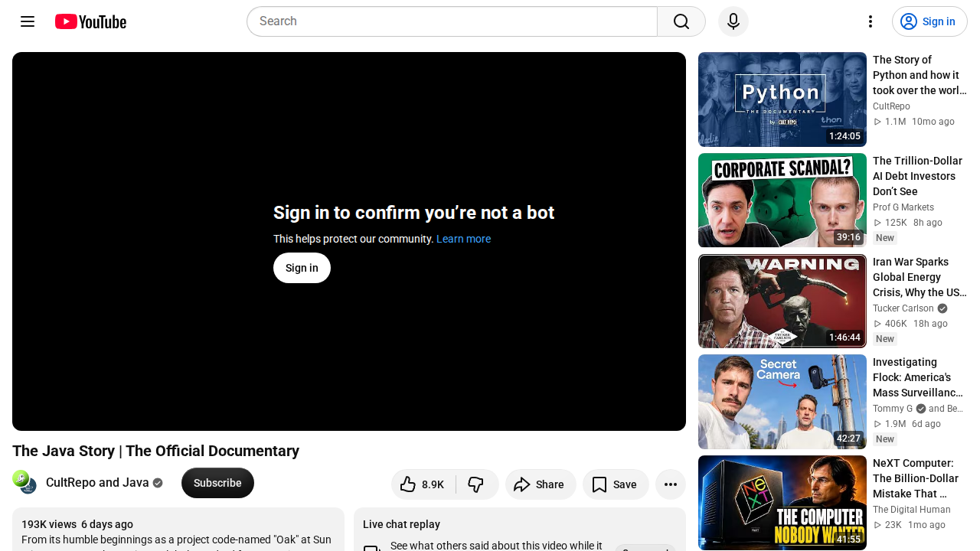Click the '23K 1mo ago' view count
This screenshot has height=551, width=980.
point(909,525)
